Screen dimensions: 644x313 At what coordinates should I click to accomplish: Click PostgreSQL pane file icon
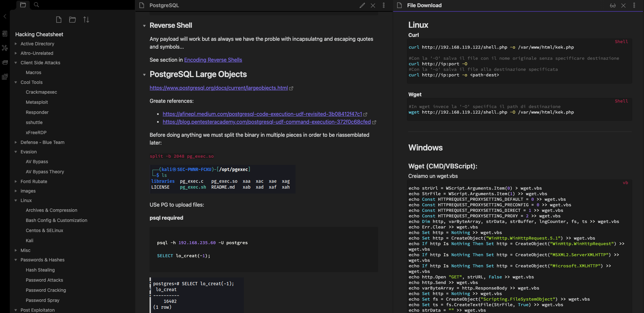pyautogui.click(x=142, y=5)
